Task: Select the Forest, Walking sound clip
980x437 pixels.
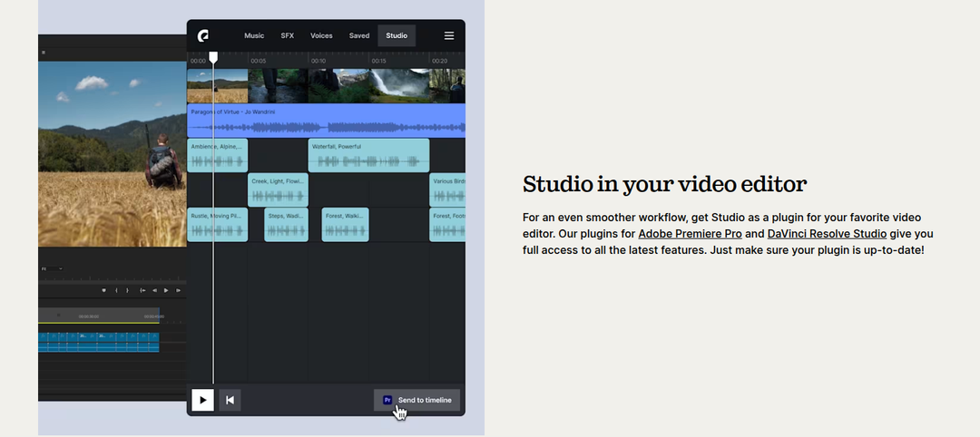Action: tap(345, 225)
